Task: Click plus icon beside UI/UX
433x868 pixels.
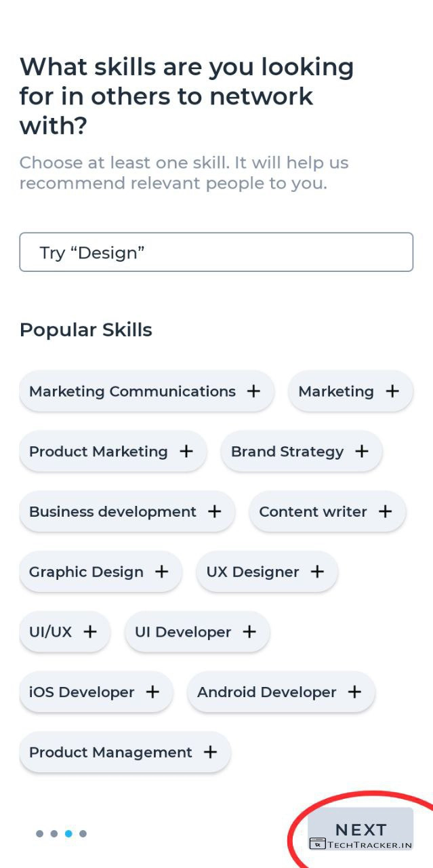Action: pos(90,632)
